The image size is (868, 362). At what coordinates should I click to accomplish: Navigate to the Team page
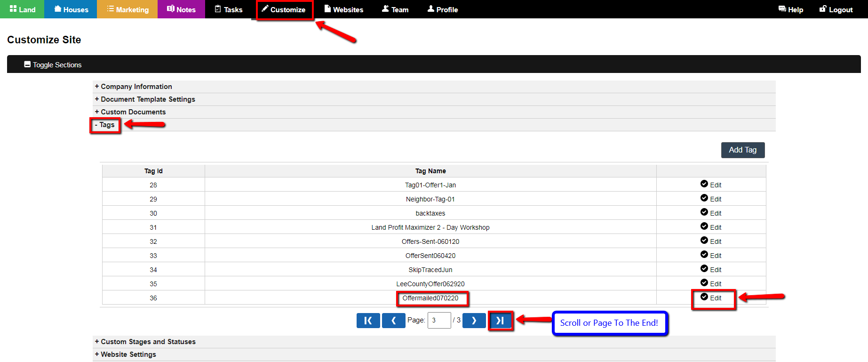point(395,9)
